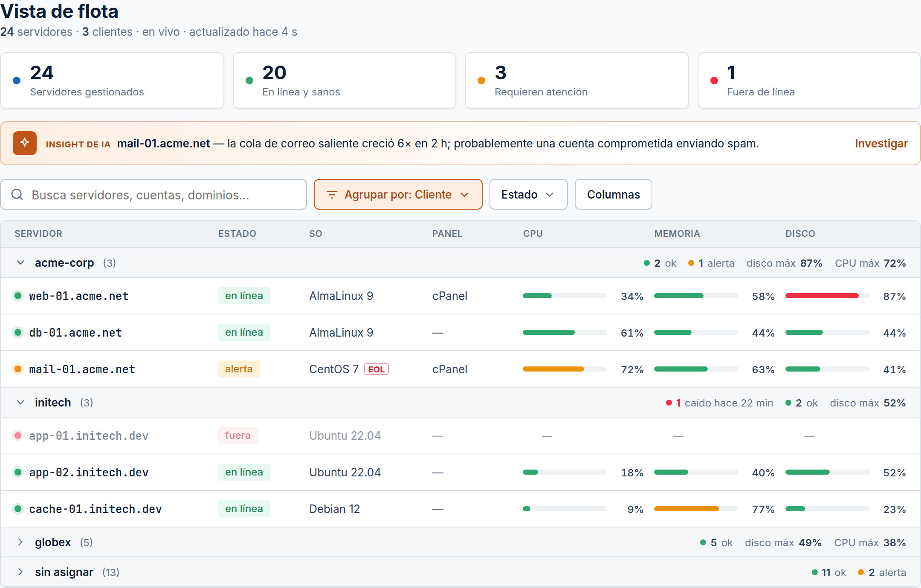Open server app-01.initech.dev
The height and width of the screenshot is (588, 921).
click(89, 436)
